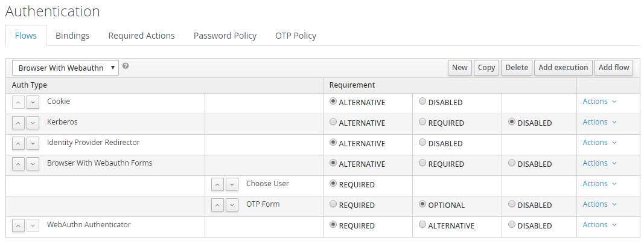
Task: Move WebAuthn Authenticator up with arrow
Action: pyautogui.click(x=19, y=225)
